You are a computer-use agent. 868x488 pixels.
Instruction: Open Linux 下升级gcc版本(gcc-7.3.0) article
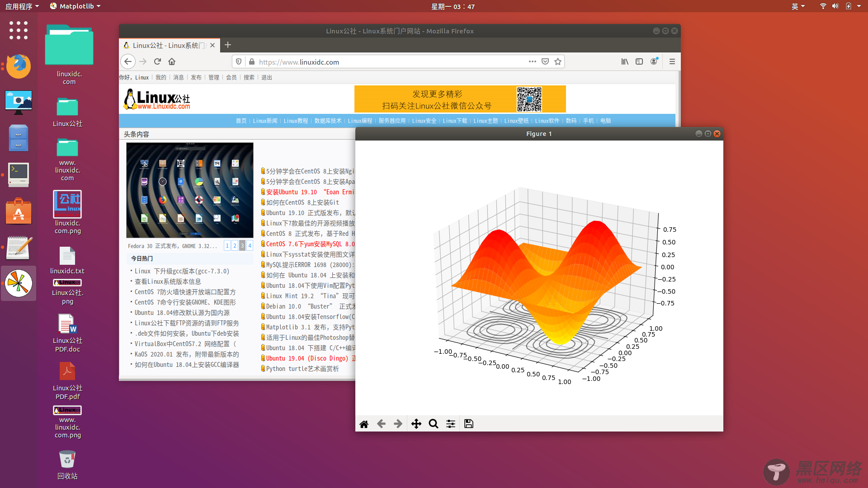coord(182,271)
